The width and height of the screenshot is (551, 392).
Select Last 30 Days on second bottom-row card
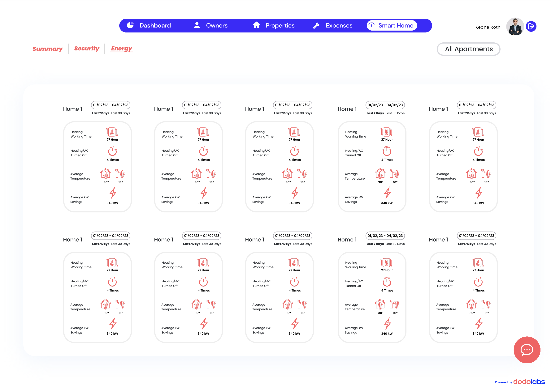pos(212,244)
